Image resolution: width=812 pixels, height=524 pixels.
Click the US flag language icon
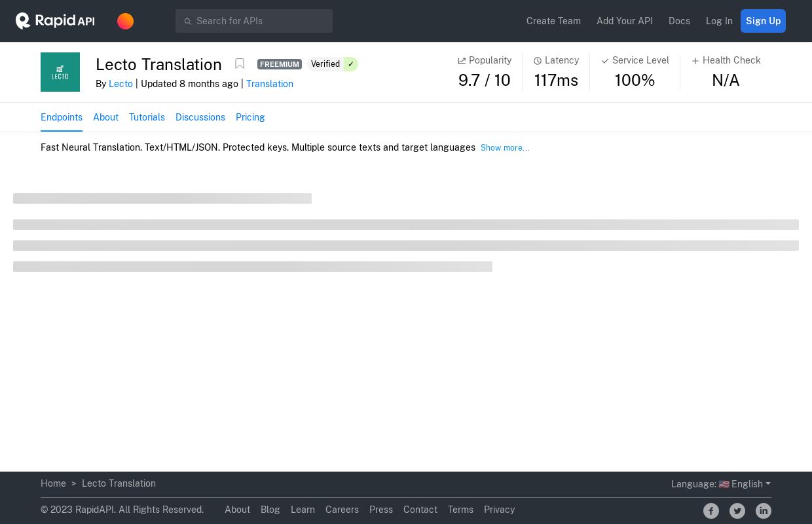point(724,485)
